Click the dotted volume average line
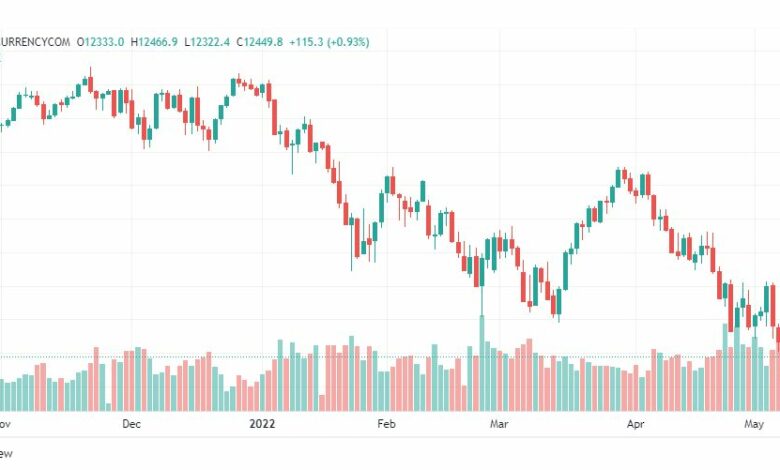 (x=390, y=357)
